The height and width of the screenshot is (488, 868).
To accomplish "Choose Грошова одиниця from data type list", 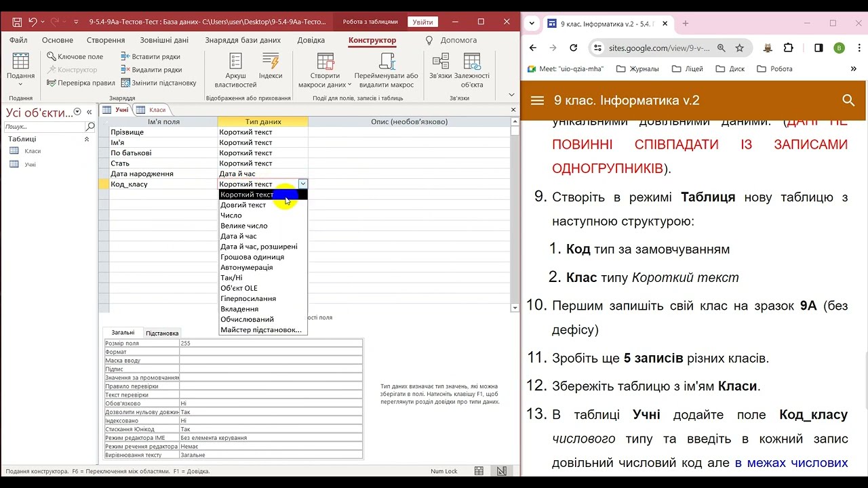I will (x=263, y=257).
